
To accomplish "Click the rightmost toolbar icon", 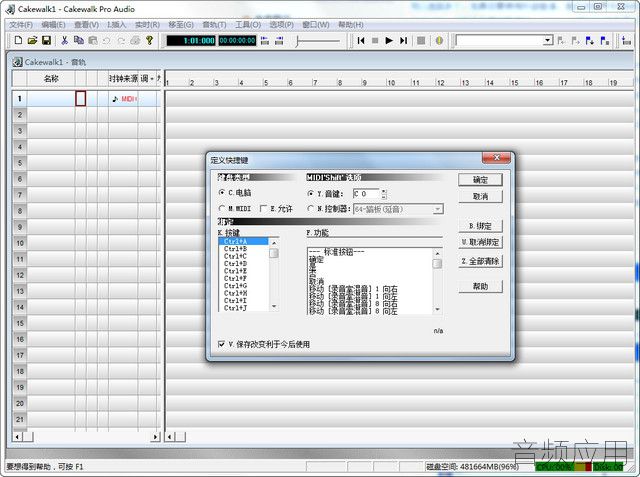I will (627, 40).
